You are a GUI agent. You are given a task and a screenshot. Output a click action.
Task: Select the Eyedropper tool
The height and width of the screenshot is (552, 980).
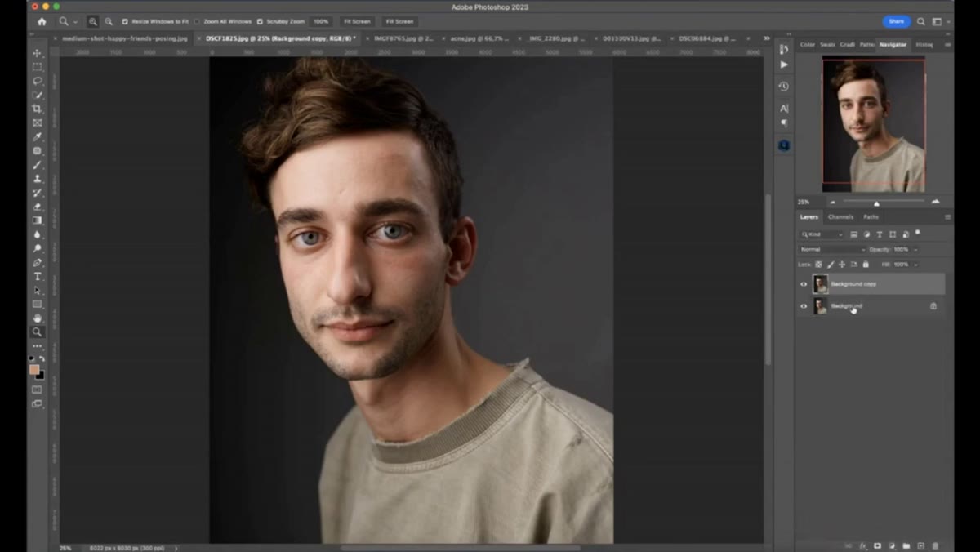click(37, 136)
